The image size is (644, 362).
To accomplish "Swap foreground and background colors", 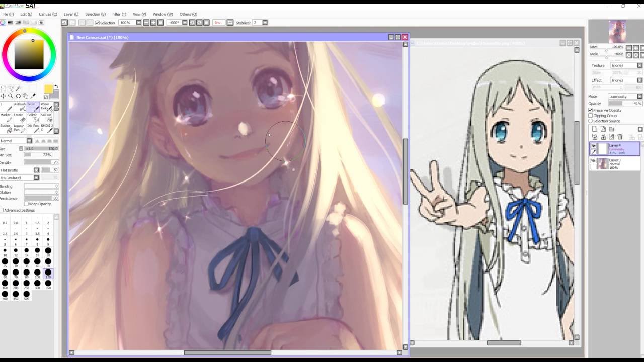I will pyautogui.click(x=56, y=87).
